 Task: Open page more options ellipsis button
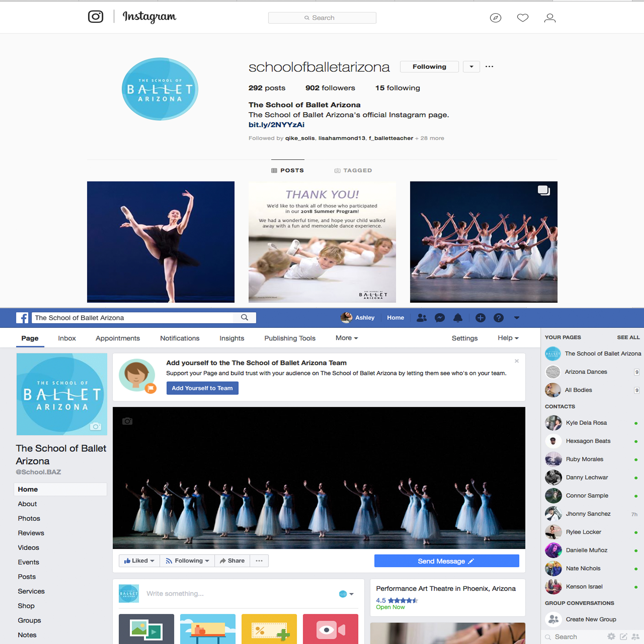pos(259,561)
